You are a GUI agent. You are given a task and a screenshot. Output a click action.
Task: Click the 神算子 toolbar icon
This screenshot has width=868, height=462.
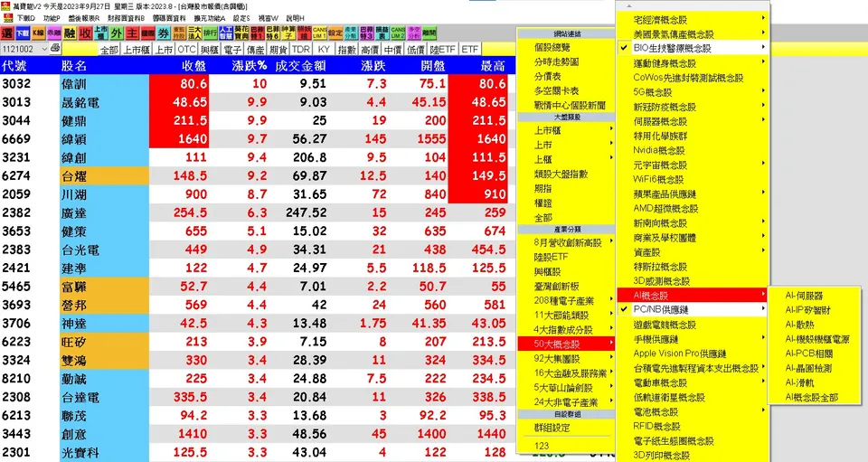[288, 33]
